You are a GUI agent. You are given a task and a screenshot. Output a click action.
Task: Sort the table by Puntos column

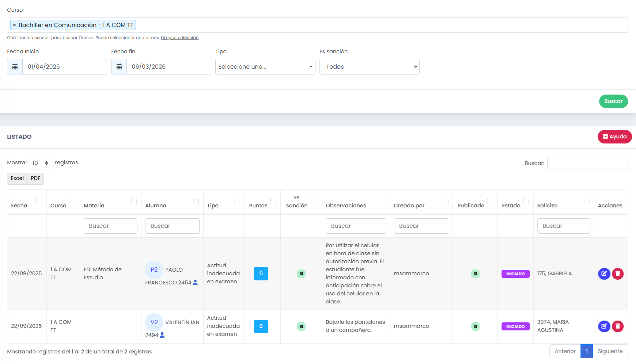[x=262, y=202]
